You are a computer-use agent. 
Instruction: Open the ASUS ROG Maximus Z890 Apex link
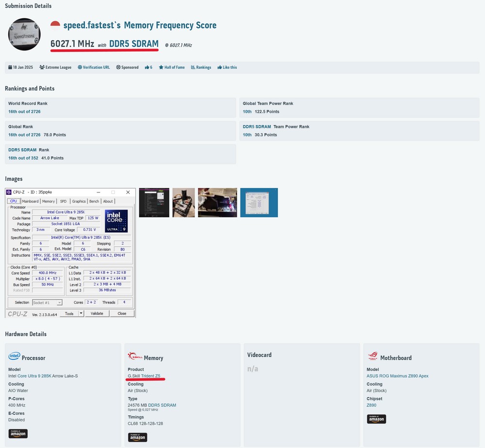point(398,376)
